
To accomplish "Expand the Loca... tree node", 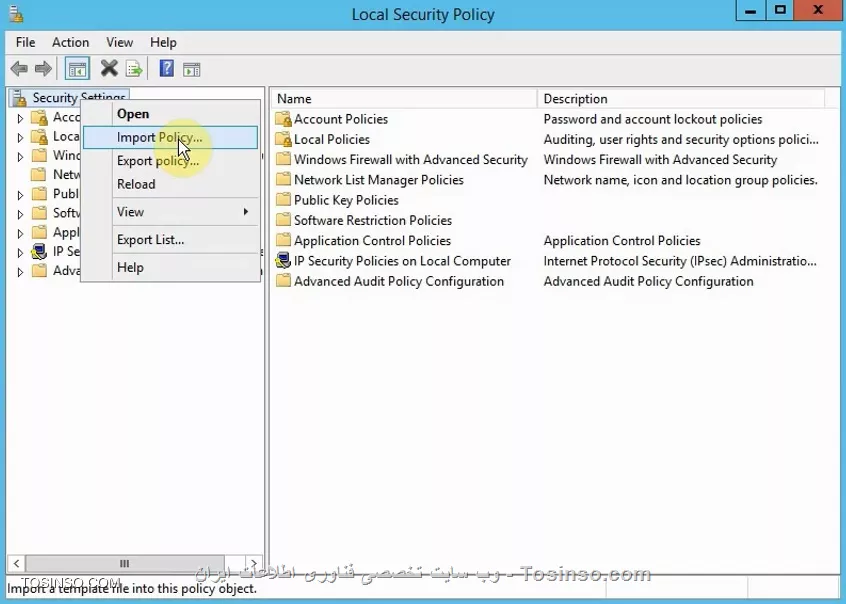I will (20, 137).
